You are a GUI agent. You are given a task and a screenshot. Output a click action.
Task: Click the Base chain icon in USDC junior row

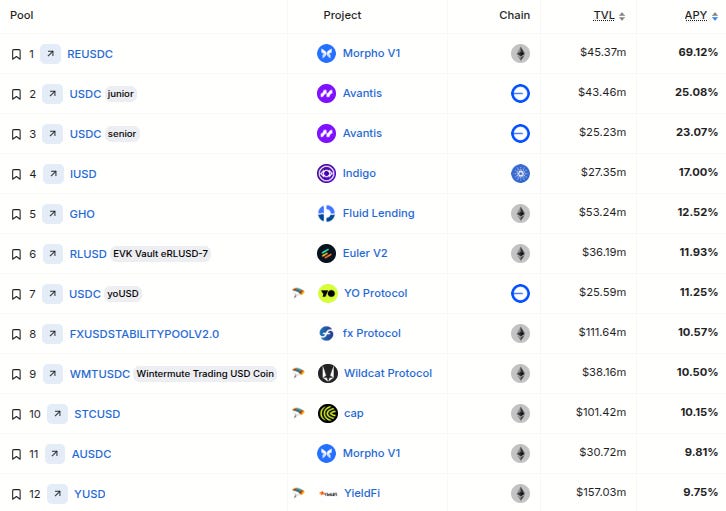click(520, 93)
